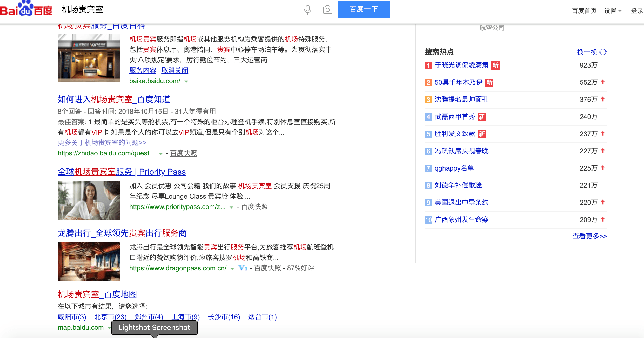Click 更多关于机场贵宾室的问题>> link
The height and width of the screenshot is (338, 644).
click(102, 142)
